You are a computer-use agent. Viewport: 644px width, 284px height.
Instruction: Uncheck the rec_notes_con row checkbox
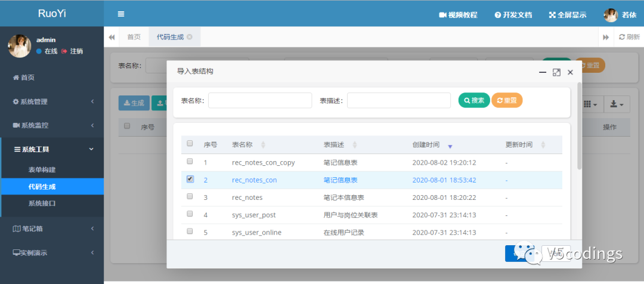[x=190, y=179]
